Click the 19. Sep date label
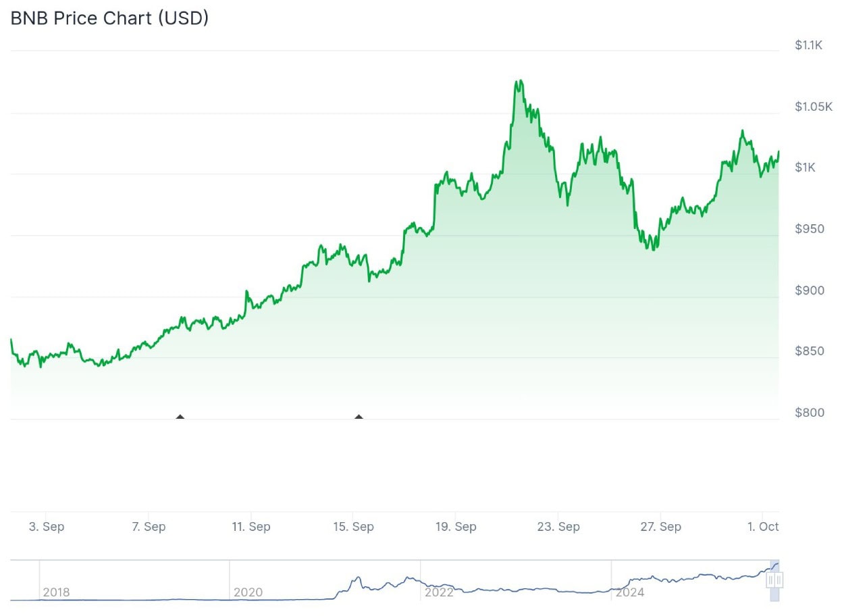844x616 pixels. point(456,527)
